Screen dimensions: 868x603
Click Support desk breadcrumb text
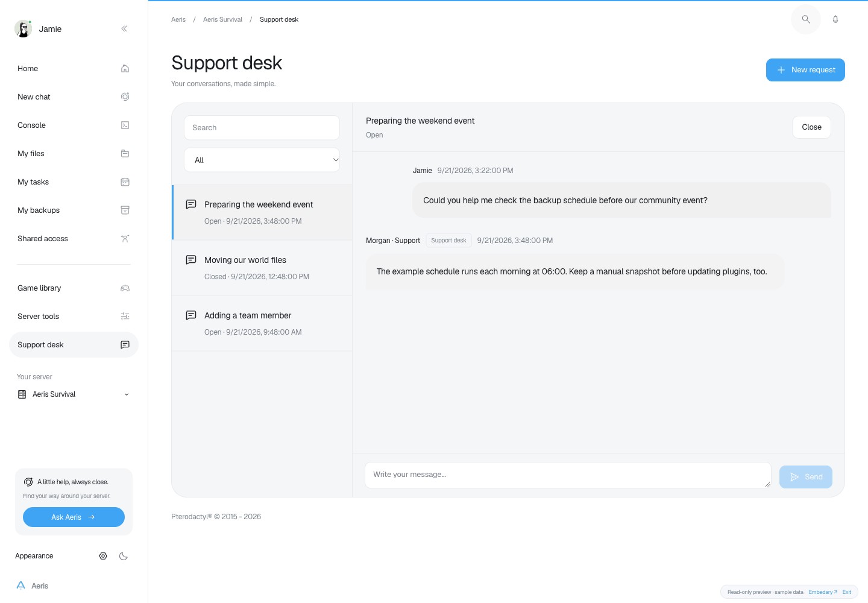click(x=279, y=19)
